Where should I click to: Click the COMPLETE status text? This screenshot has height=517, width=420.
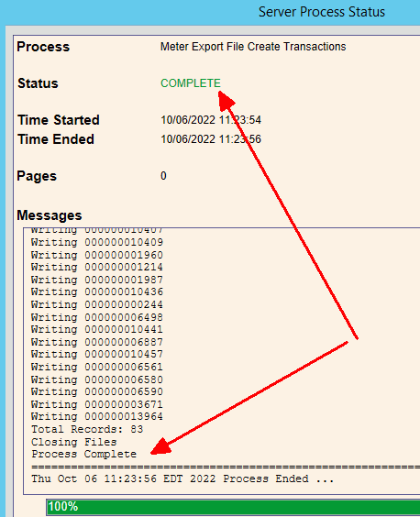coord(191,83)
